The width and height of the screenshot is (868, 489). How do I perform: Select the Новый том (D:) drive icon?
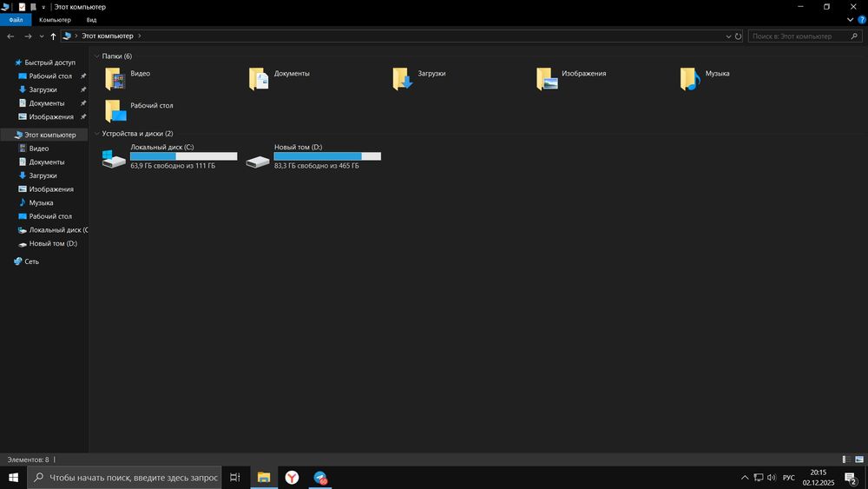[x=258, y=162]
